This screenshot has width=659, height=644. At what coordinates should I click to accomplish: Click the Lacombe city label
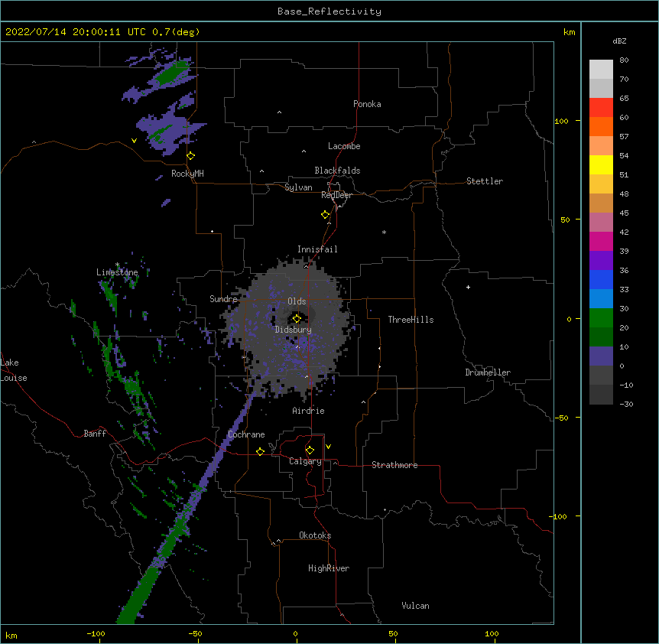(344, 146)
